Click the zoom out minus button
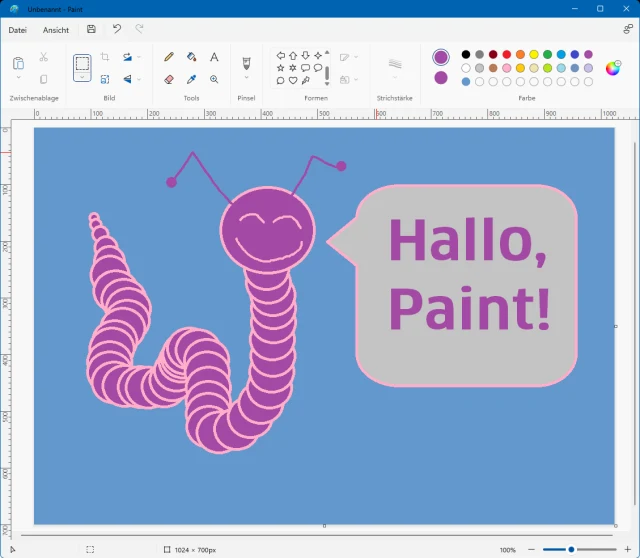Viewport: 640px width, 558px height. 531,549
